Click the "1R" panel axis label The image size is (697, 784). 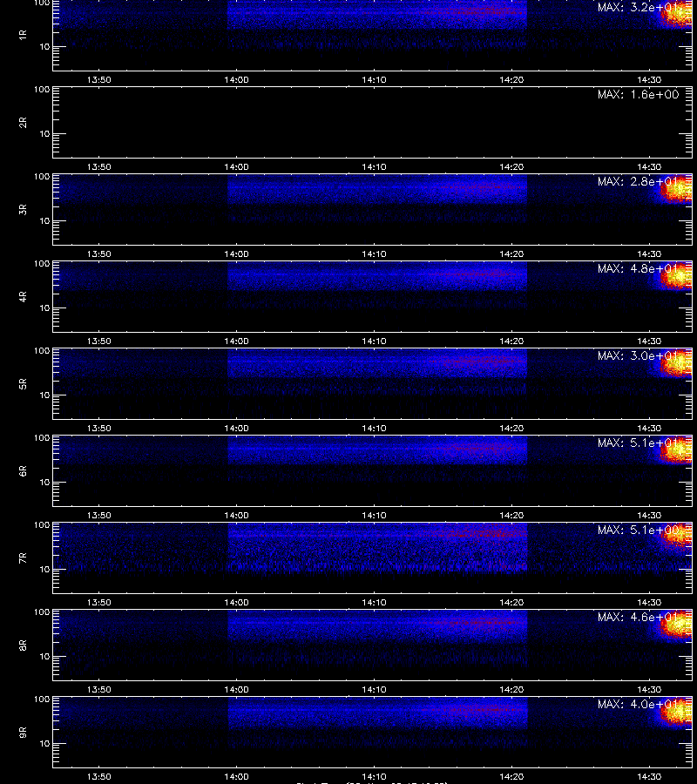click(x=23, y=35)
